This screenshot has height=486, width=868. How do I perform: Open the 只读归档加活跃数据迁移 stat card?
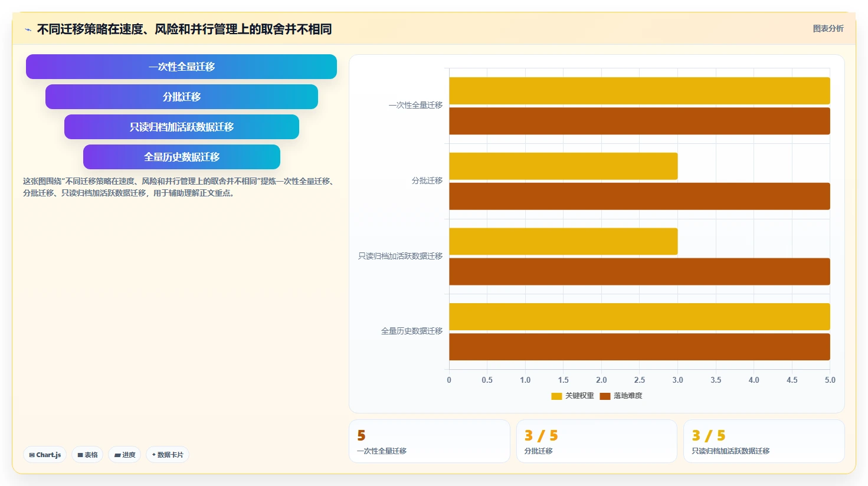point(764,441)
